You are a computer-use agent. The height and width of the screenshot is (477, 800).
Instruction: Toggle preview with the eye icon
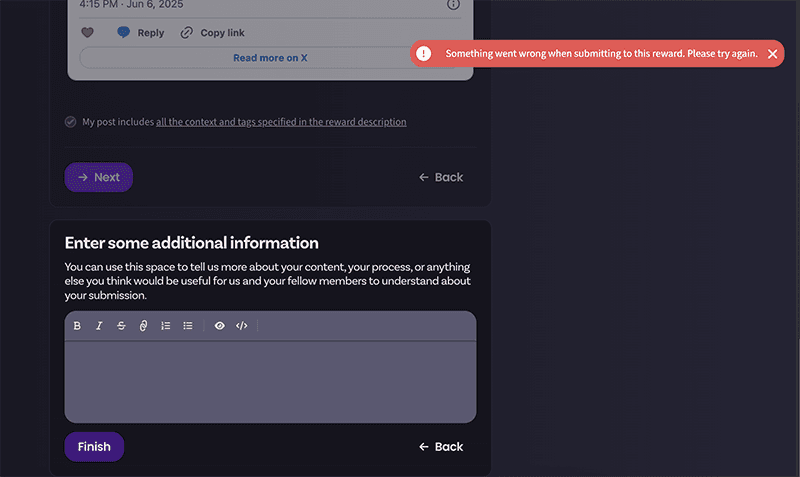point(219,326)
